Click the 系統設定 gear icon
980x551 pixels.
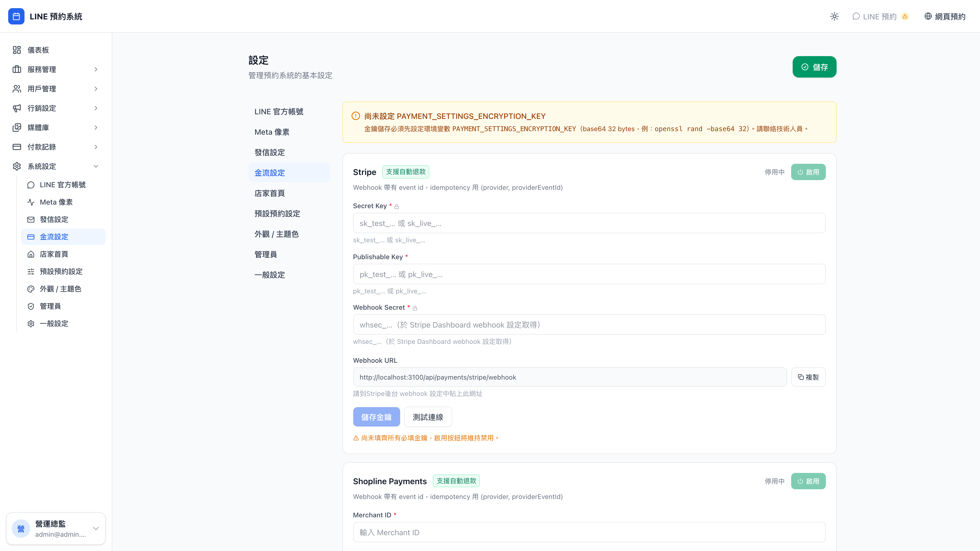pos(17,166)
